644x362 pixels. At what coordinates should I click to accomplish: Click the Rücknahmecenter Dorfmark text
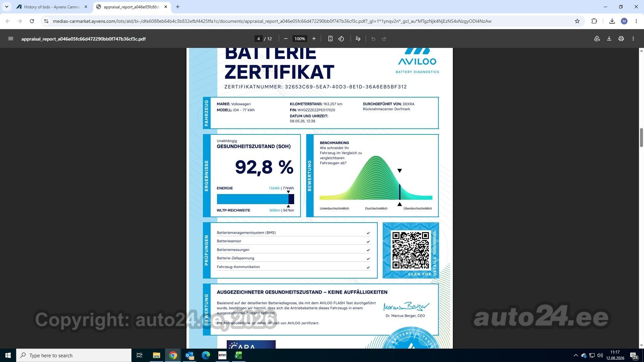[386, 109]
